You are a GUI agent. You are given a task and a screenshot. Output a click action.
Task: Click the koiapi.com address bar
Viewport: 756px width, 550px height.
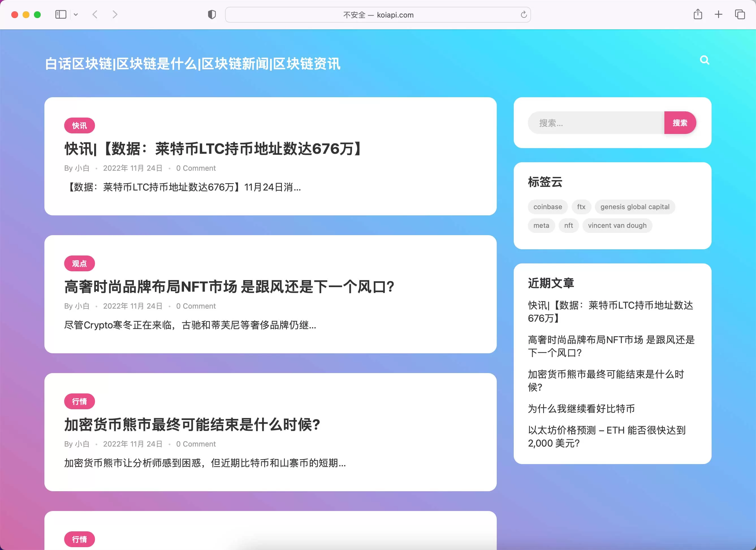(x=378, y=15)
